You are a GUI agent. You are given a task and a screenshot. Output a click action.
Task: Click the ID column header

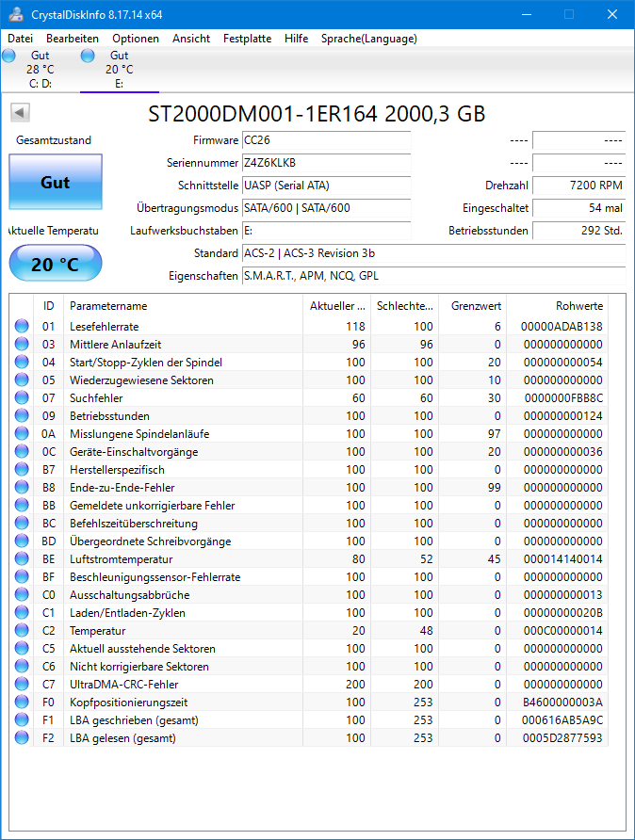point(48,306)
